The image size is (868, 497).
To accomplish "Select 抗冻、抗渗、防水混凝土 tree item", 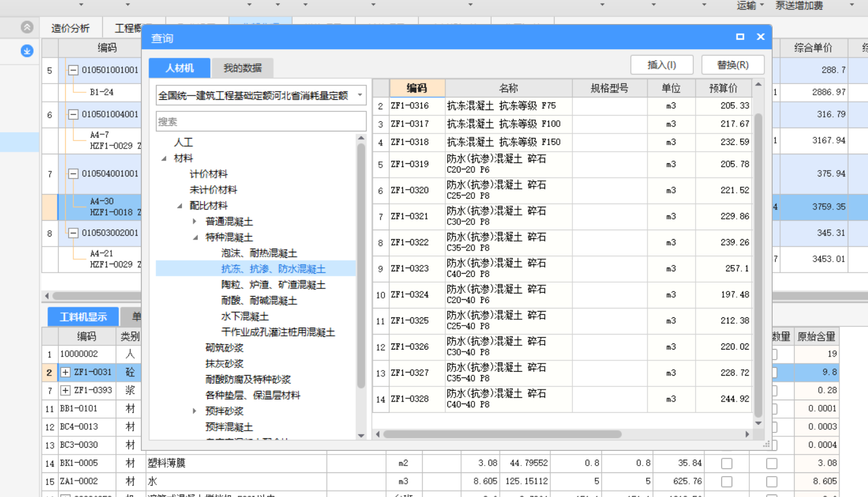I will [274, 269].
